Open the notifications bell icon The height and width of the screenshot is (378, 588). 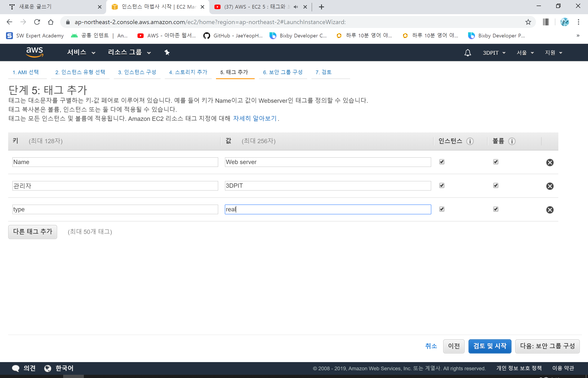[x=468, y=52]
